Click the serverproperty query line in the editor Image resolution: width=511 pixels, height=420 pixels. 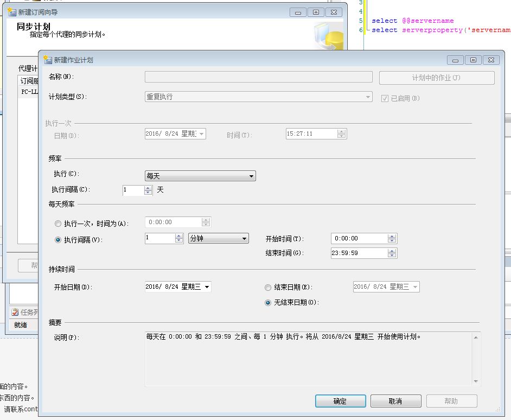point(441,30)
